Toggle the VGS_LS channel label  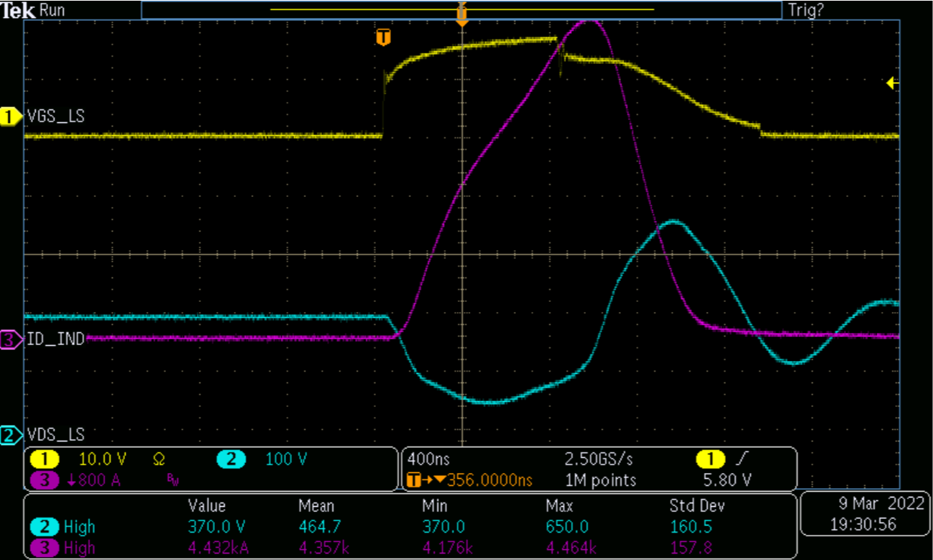tap(54, 116)
